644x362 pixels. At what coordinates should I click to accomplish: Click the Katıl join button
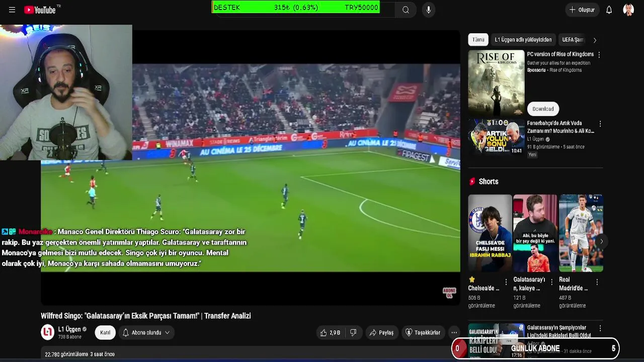tap(105, 332)
